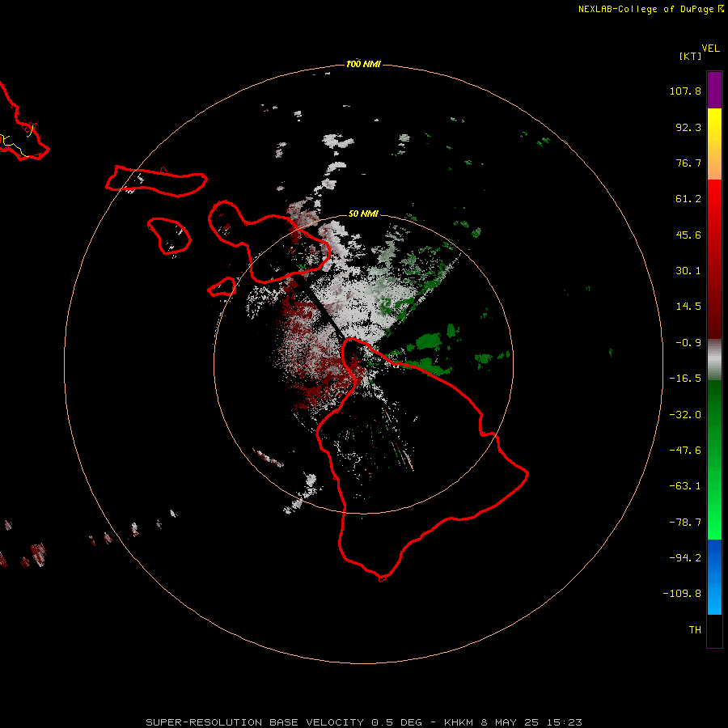The image size is (728, 728).
Task: Click the [KT] units label
Action: click(690, 56)
